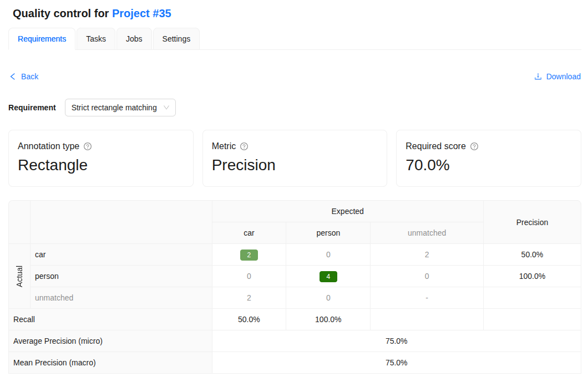Image resolution: width=588 pixels, height=392 pixels.
Task: Click the Metric help question icon
Action: 244,146
